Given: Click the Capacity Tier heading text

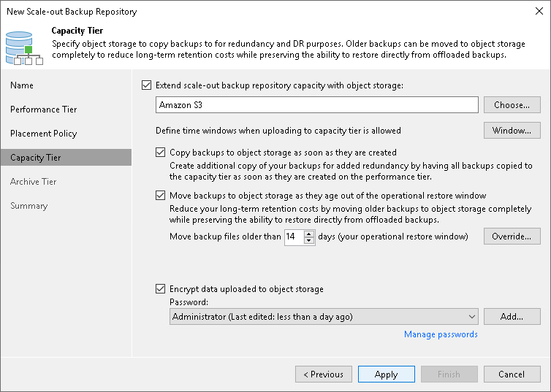Looking at the screenshot, I should click(x=77, y=31).
